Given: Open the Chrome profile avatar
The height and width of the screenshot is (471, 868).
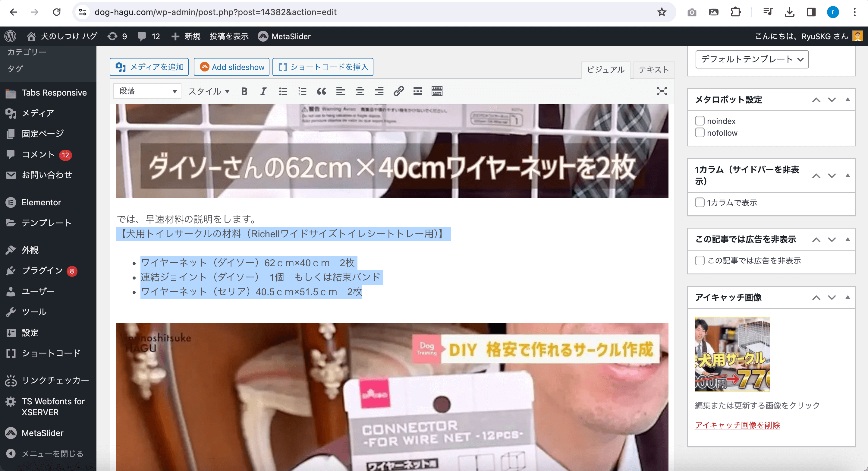Looking at the screenshot, I should [833, 12].
